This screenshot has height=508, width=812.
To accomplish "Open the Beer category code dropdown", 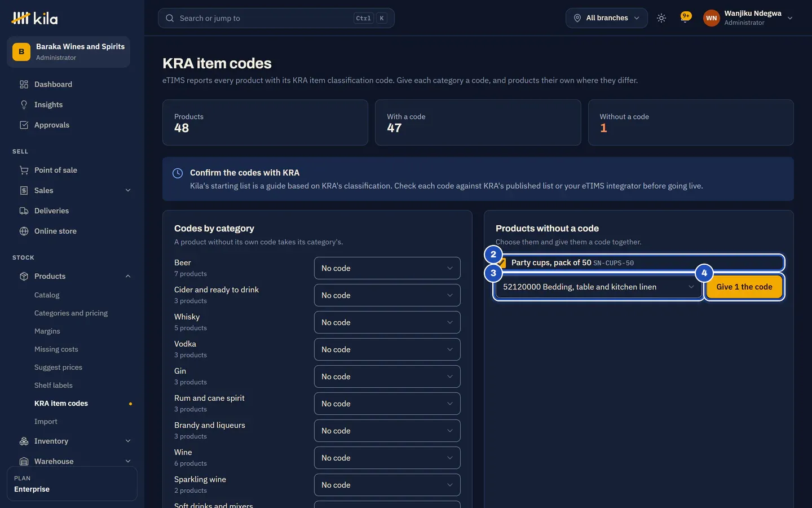I will coord(387,268).
